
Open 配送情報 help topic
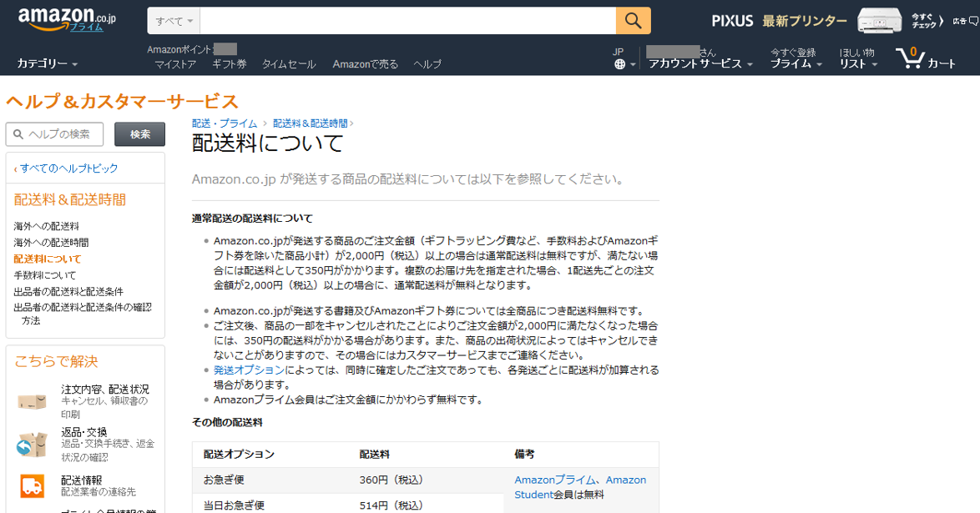point(81,480)
